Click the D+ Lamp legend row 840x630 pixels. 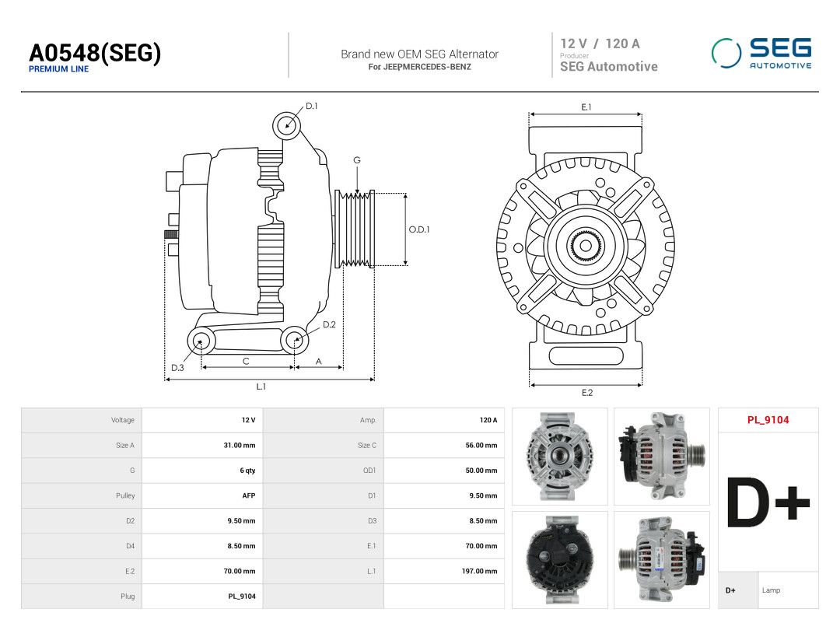point(768,590)
